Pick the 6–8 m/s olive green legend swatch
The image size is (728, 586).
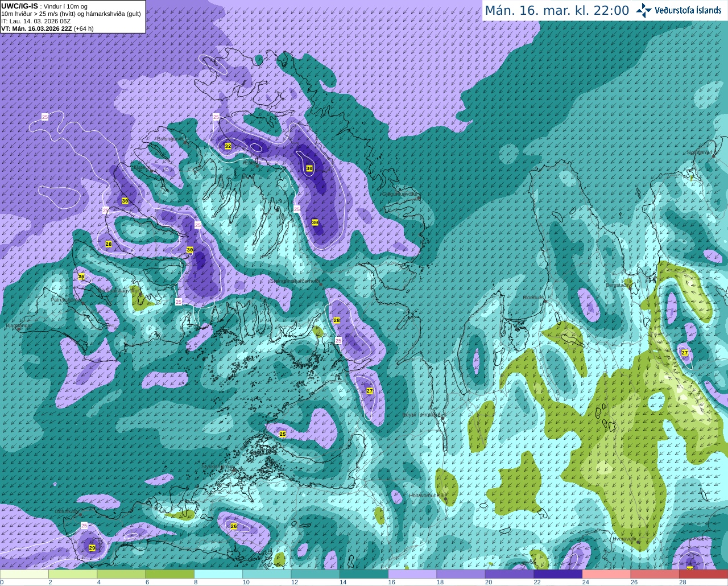170,574
